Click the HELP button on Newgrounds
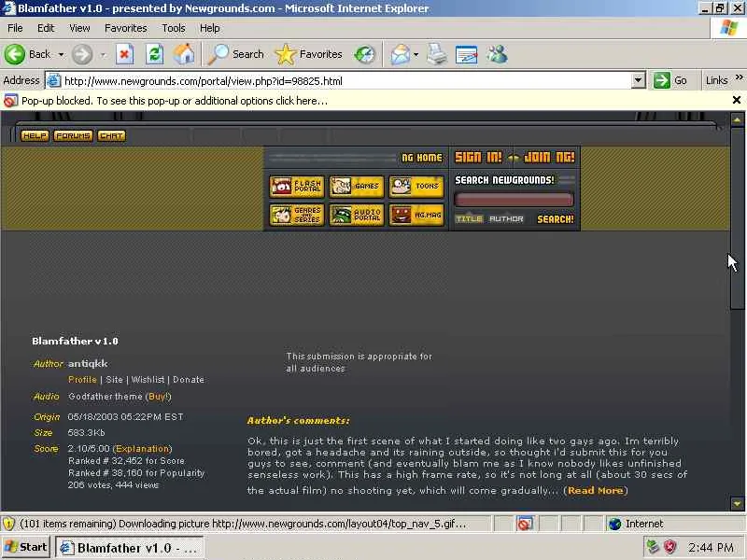The width and height of the screenshot is (747, 560). tap(35, 135)
